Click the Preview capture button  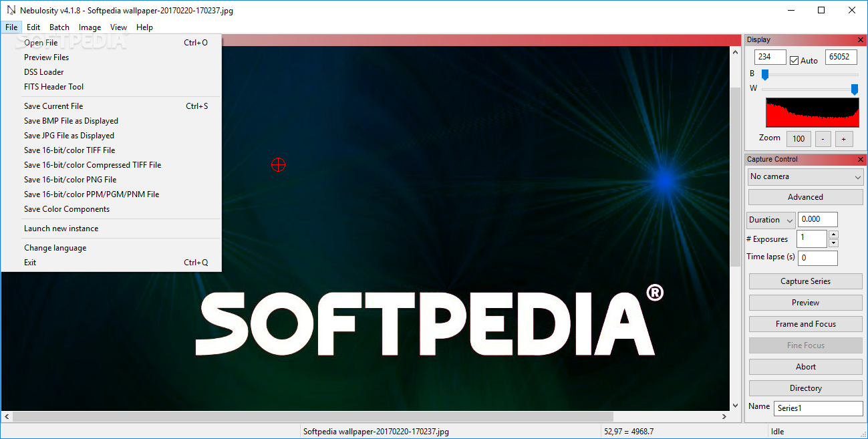[x=805, y=303]
